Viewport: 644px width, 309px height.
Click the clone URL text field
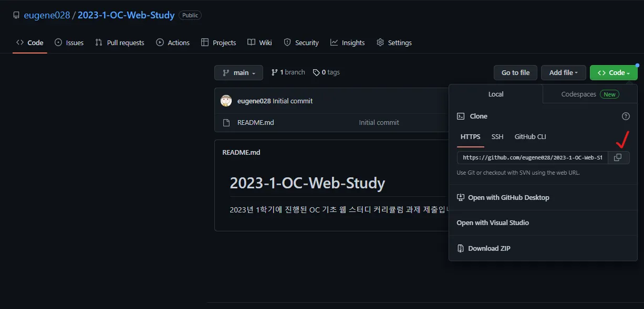coord(533,157)
